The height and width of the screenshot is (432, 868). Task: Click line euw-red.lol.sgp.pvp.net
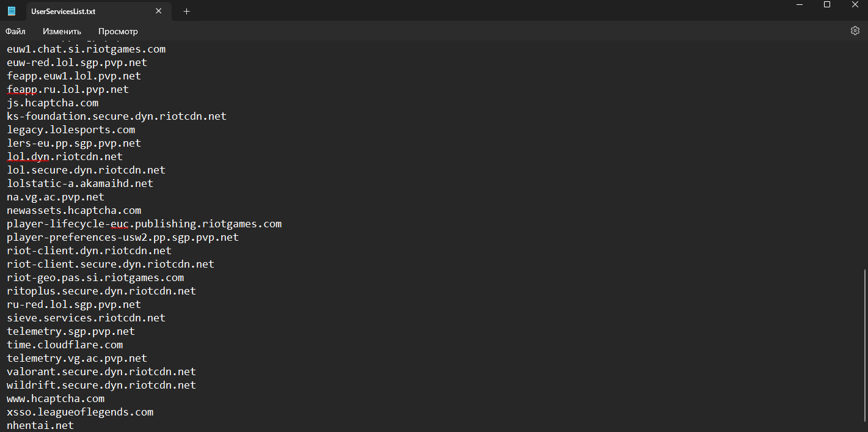point(77,62)
